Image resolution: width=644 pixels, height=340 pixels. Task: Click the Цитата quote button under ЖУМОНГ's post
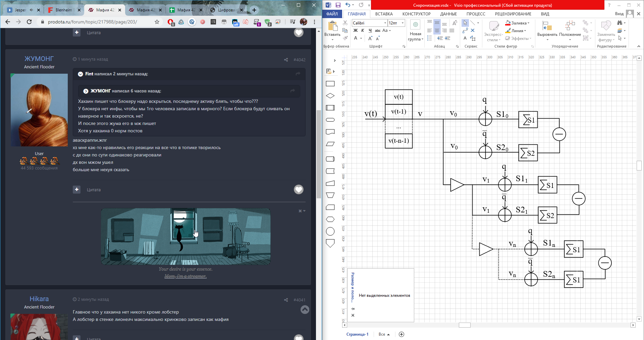tap(94, 190)
